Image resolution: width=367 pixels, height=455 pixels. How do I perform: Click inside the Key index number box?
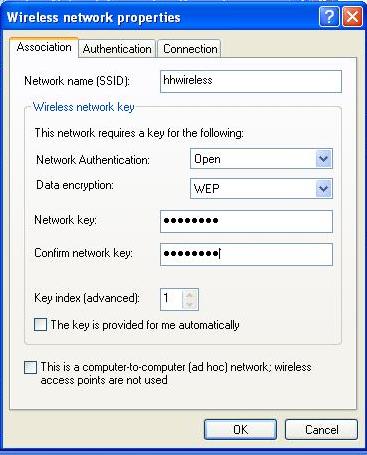click(172, 299)
